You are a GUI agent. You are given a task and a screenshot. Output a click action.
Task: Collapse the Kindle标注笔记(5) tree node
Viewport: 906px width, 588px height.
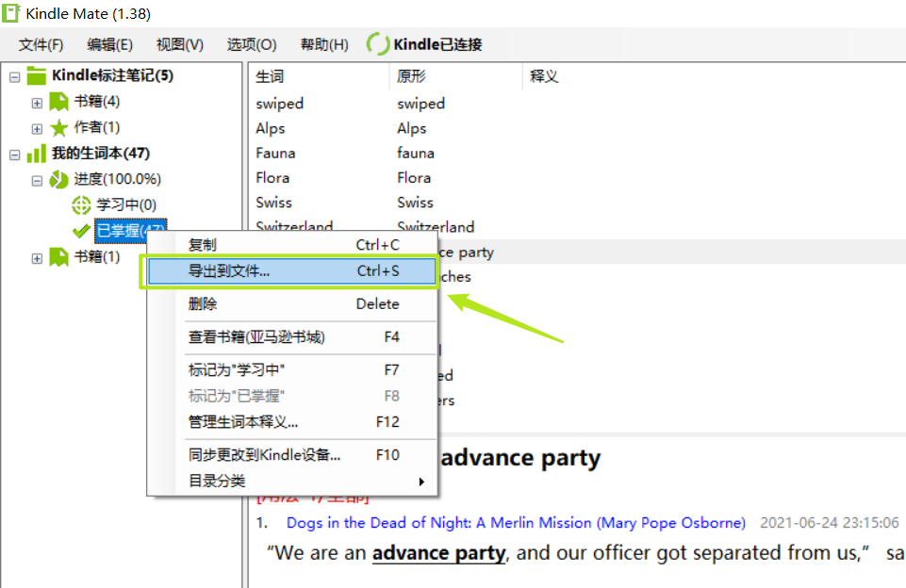pyautogui.click(x=15, y=77)
